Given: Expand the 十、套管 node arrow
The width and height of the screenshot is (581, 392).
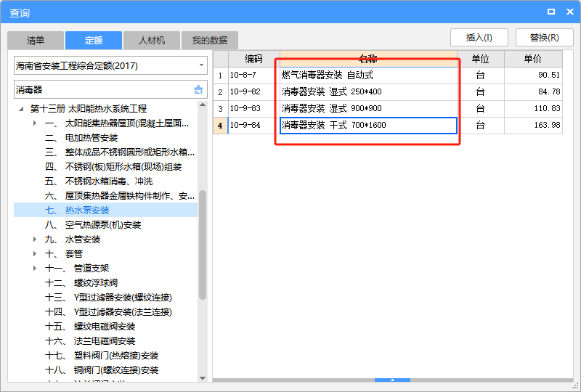Looking at the screenshot, I should coord(34,254).
